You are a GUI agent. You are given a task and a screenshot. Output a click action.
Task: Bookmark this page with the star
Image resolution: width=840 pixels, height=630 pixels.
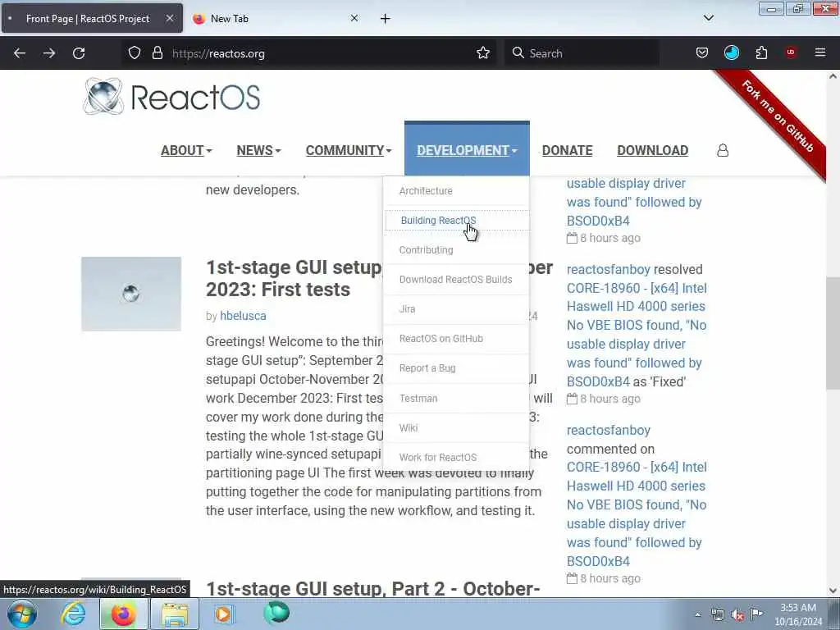[483, 52]
